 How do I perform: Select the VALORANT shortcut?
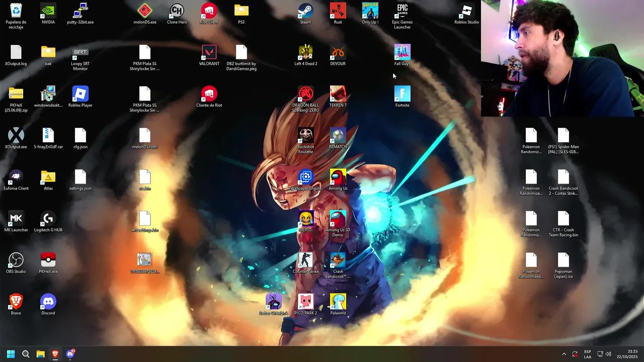209,52
